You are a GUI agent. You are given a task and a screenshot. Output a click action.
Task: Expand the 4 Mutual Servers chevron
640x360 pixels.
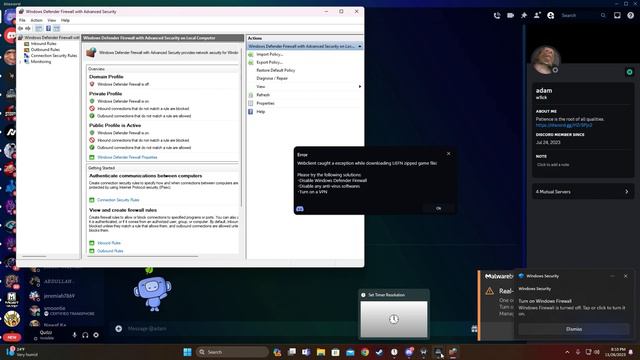coord(627,191)
